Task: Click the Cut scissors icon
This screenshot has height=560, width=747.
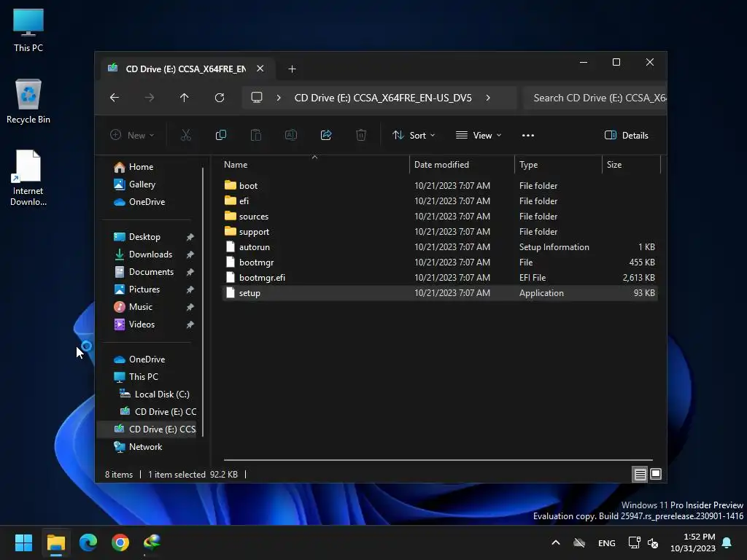Action: (x=186, y=135)
